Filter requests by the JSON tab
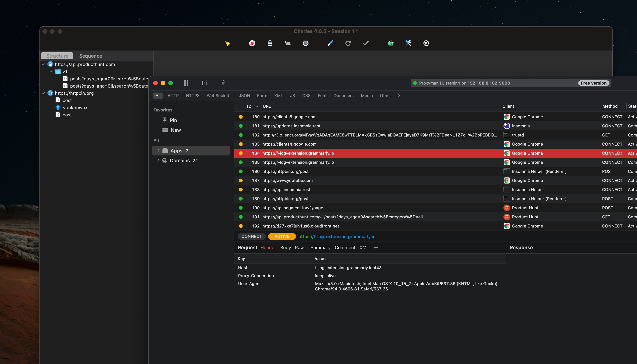Image resolution: width=637 pixels, height=364 pixels. click(x=244, y=96)
